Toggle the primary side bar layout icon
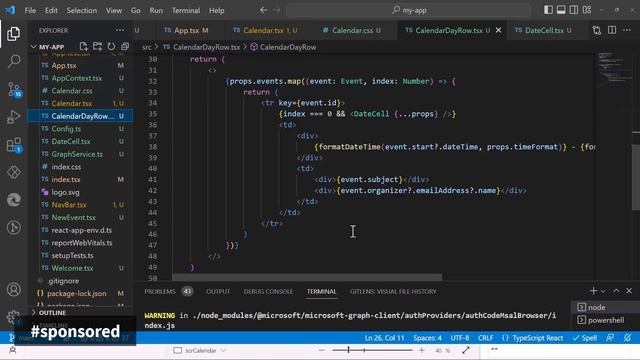This screenshot has width=640, height=360. tap(548, 10)
